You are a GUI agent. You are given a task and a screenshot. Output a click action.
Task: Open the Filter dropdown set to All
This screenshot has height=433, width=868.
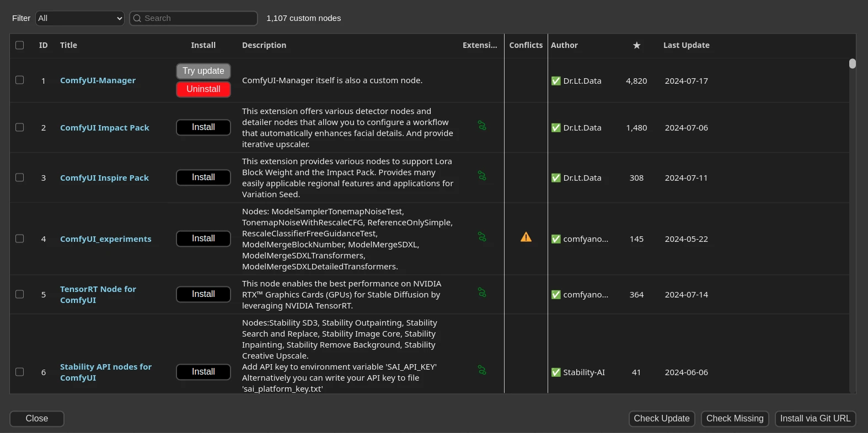[x=80, y=18]
